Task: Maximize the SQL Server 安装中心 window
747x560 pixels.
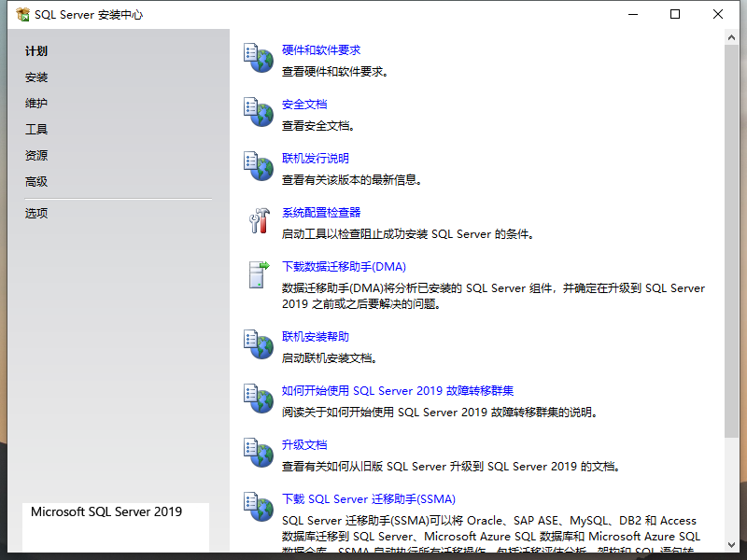Action: click(675, 14)
